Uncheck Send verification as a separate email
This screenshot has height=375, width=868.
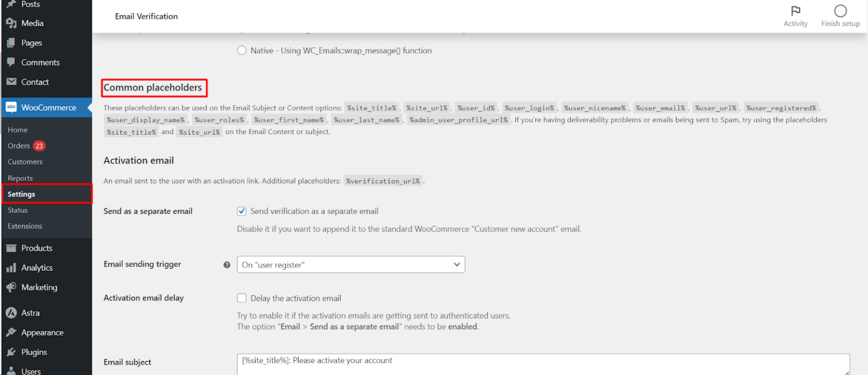click(x=241, y=211)
